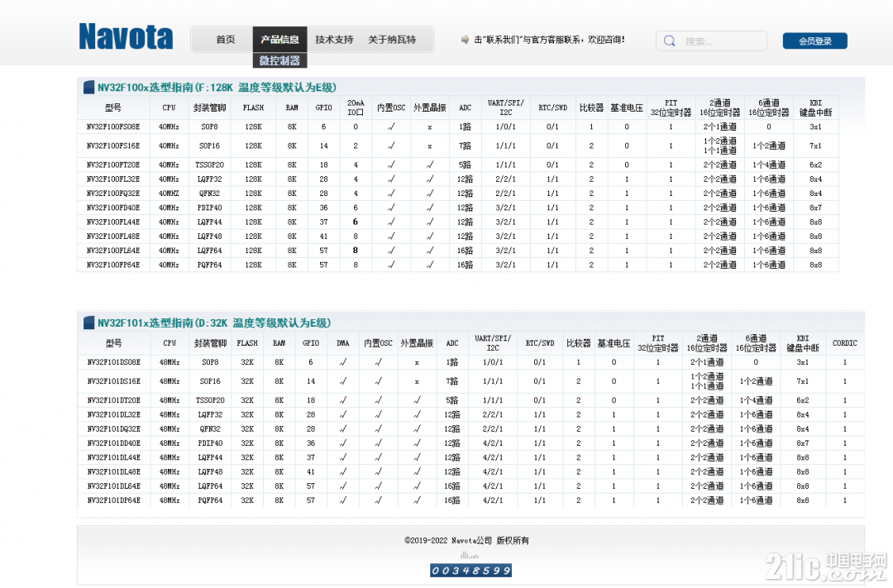Select the NV32F100x选型指南 section title
893x588 pixels.
click(x=217, y=88)
